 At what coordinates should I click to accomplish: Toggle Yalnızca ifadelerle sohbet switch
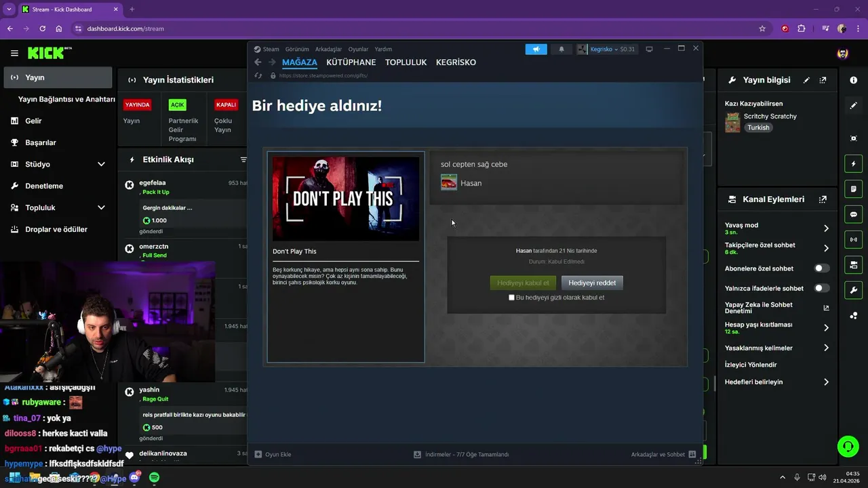(821, 288)
